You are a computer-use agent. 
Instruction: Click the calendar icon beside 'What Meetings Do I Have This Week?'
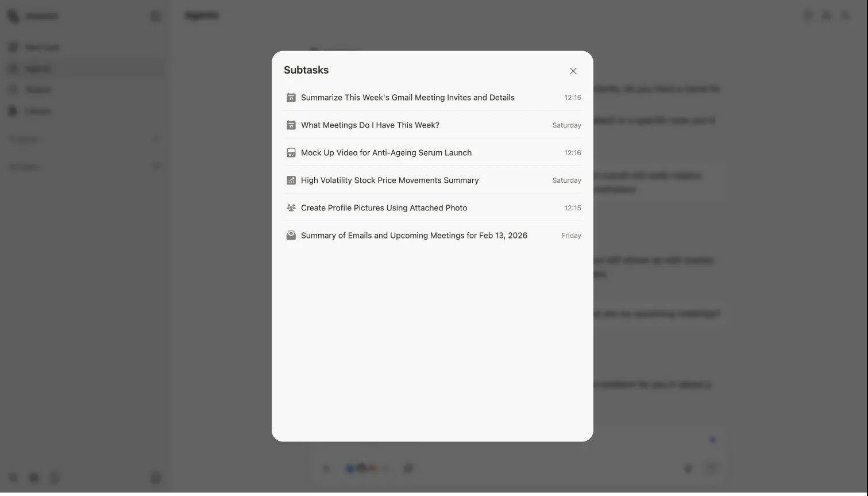coord(291,125)
